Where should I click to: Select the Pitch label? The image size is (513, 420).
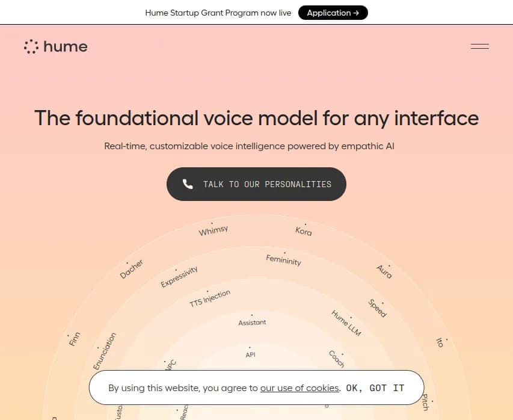pos(425,402)
